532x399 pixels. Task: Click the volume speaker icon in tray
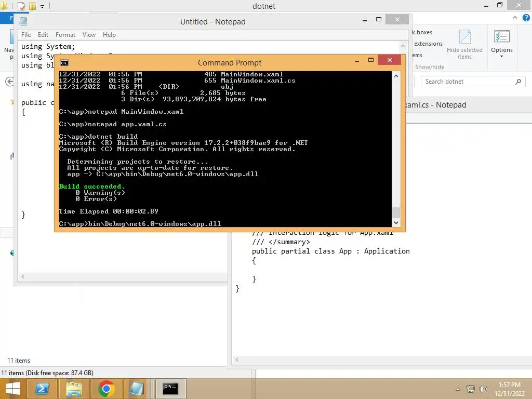click(483, 389)
